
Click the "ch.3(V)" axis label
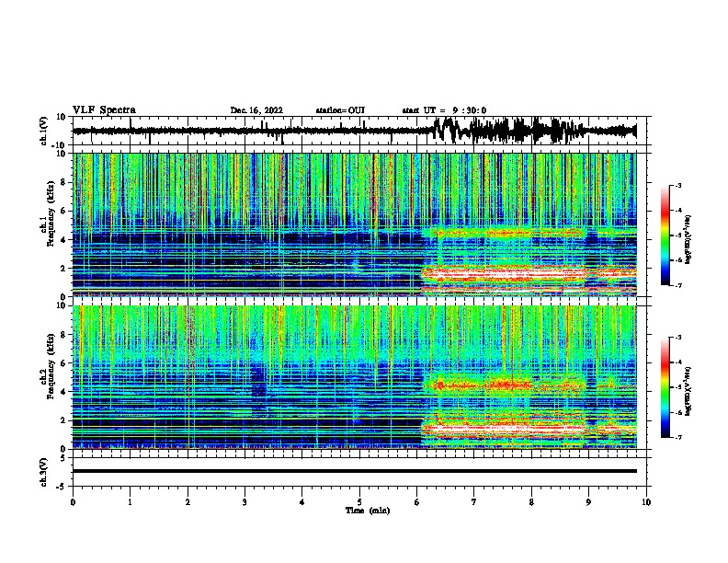pyautogui.click(x=44, y=472)
